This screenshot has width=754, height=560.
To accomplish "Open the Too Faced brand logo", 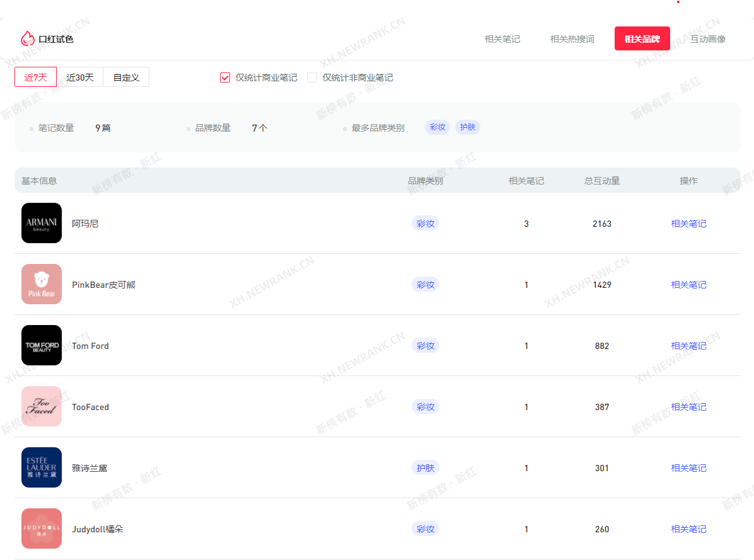I will tap(42, 406).
